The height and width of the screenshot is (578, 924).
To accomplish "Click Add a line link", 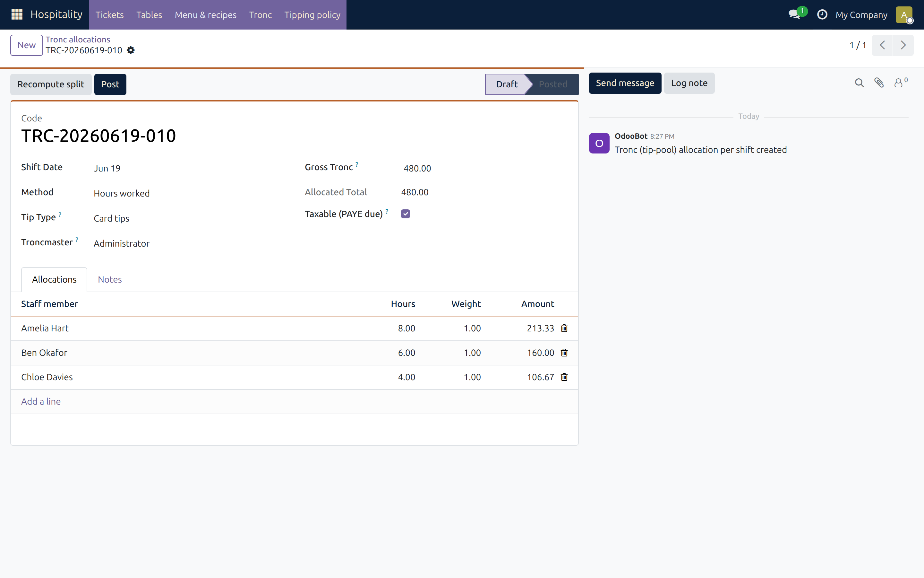I will coord(41,401).
